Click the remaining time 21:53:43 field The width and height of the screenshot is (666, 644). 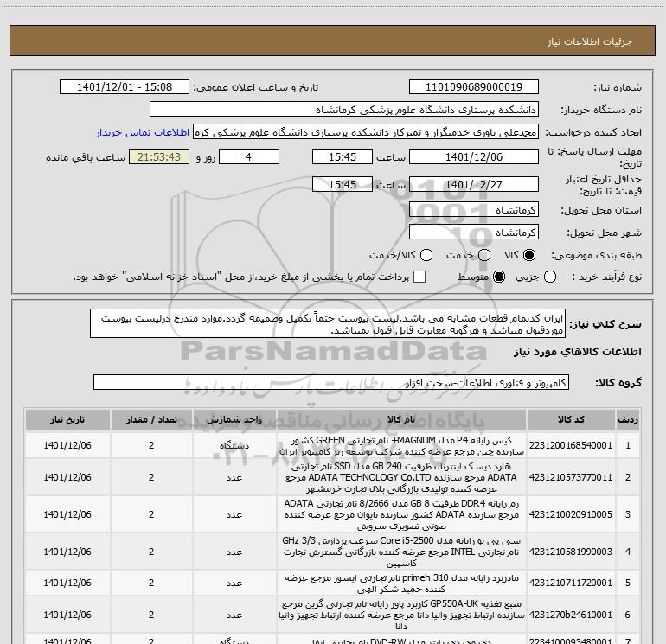point(159,156)
